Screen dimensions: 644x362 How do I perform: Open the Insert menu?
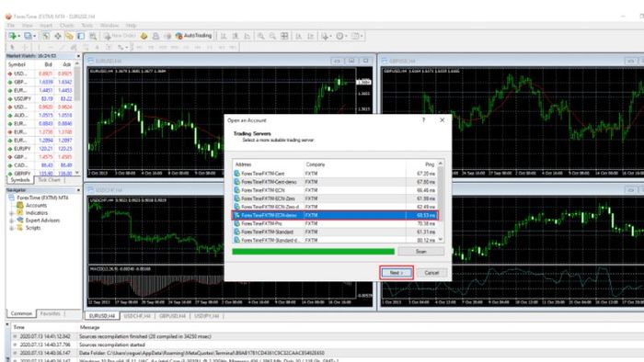click(x=46, y=26)
